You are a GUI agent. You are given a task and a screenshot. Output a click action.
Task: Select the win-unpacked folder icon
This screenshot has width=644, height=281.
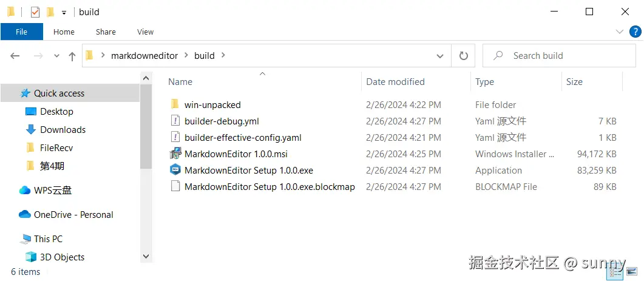click(175, 104)
